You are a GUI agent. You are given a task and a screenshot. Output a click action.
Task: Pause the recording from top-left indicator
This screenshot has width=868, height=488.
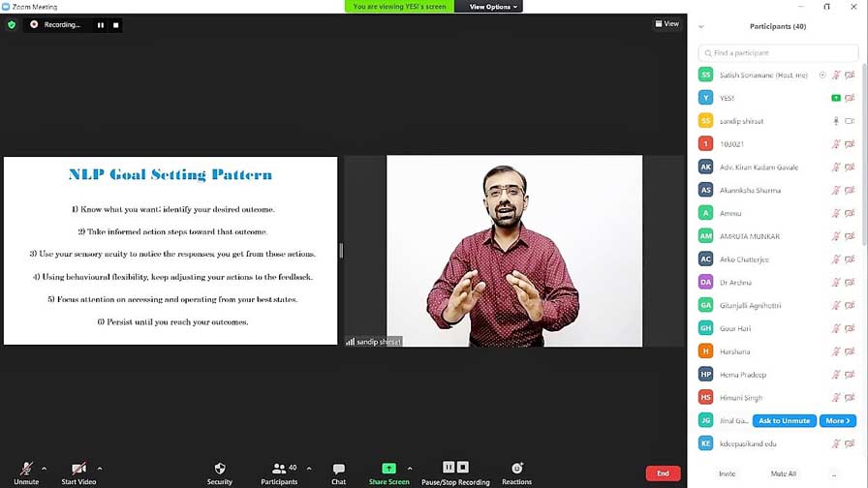(100, 25)
